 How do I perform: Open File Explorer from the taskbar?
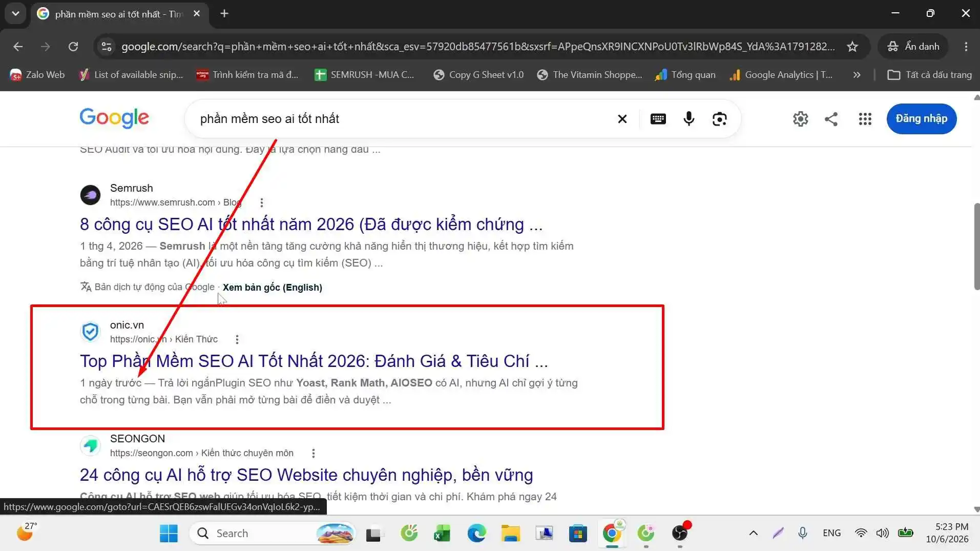510,533
